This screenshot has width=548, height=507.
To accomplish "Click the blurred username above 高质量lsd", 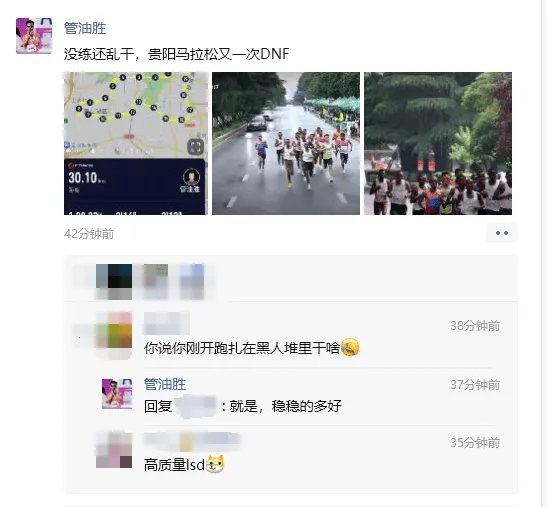I will click(192, 442).
